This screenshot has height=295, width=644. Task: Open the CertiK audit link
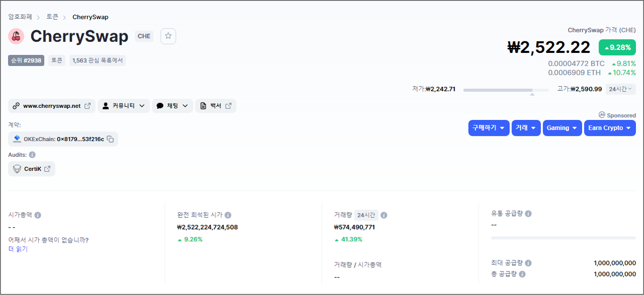[x=32, y=169]
